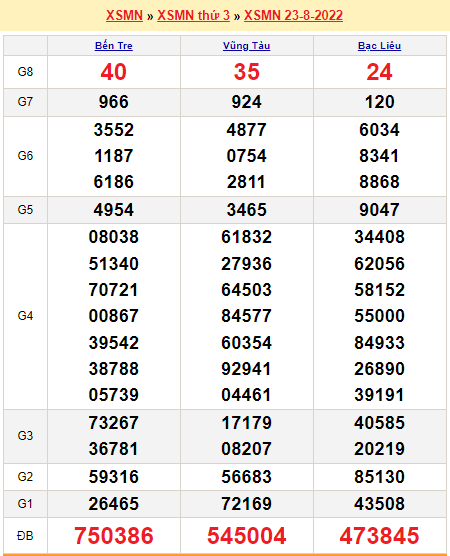Select Vũng Tàu G8 number 35
450x556 pixels.
click(246, 72)
